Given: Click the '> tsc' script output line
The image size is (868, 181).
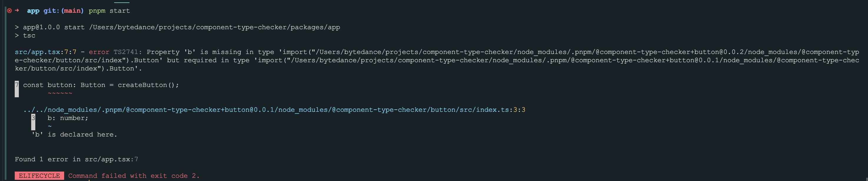Looking at the screenshot, I should (25, 35).
